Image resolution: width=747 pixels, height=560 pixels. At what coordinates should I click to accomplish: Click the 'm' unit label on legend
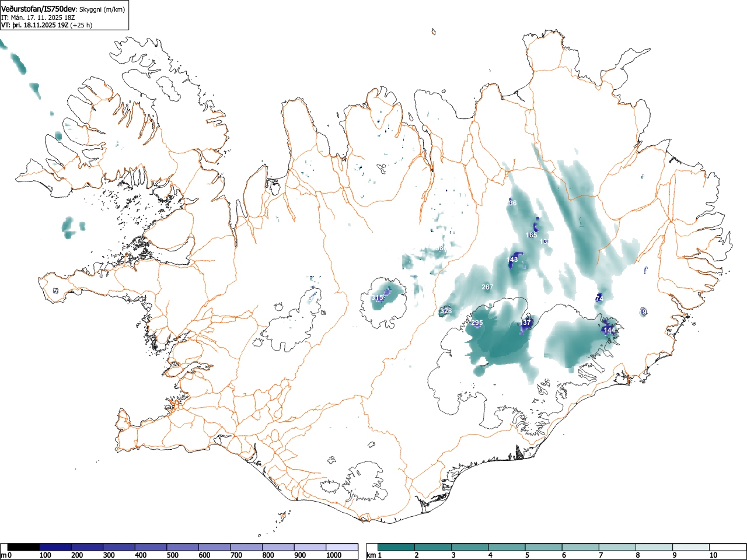tap(4, 555)
